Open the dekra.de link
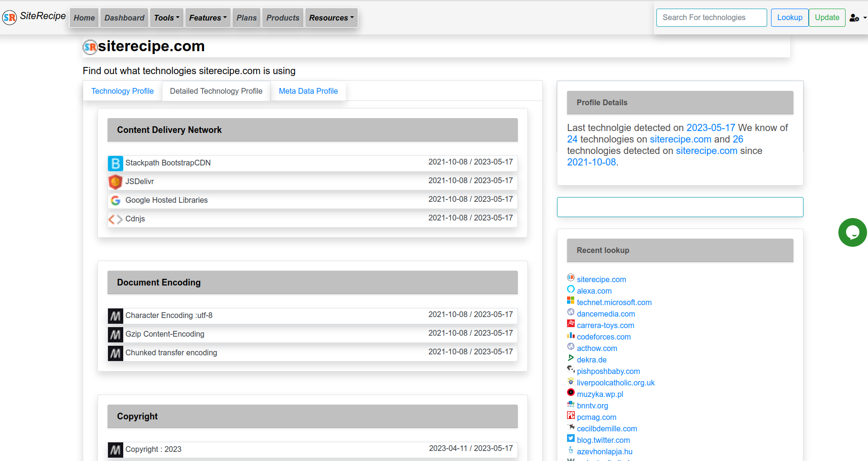This screenshot has height=461, width=868. point(592,360)
